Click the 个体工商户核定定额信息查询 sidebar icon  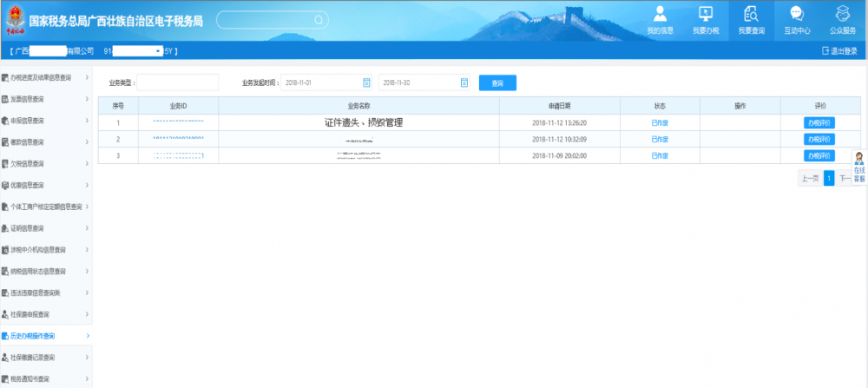[5, 207]
